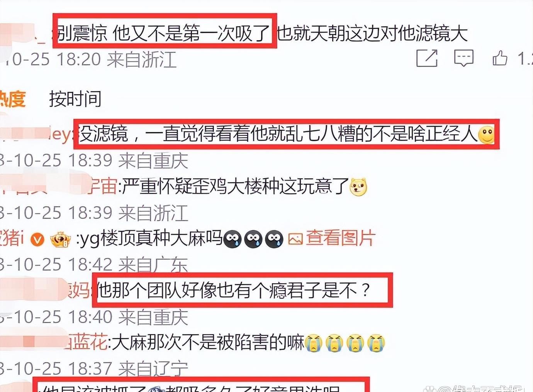Click the share/repost icon
This screenshot has height=392, width=533.
pos(427,59)
